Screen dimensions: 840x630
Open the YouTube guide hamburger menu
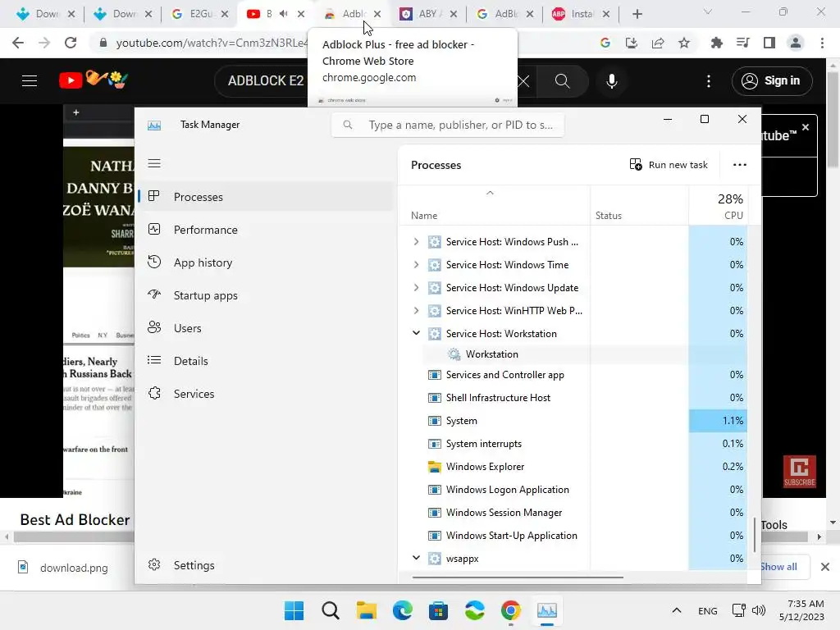(x=30, y=81)
